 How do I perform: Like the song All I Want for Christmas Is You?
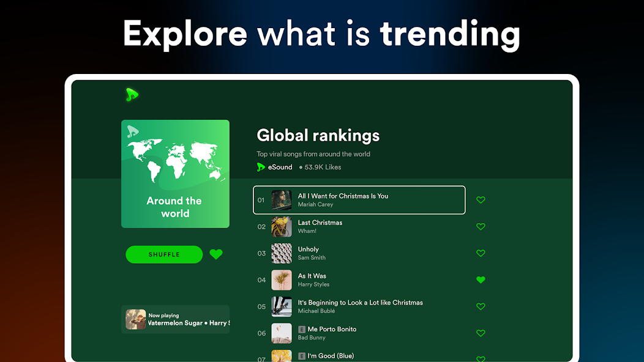tap(481, 200)
